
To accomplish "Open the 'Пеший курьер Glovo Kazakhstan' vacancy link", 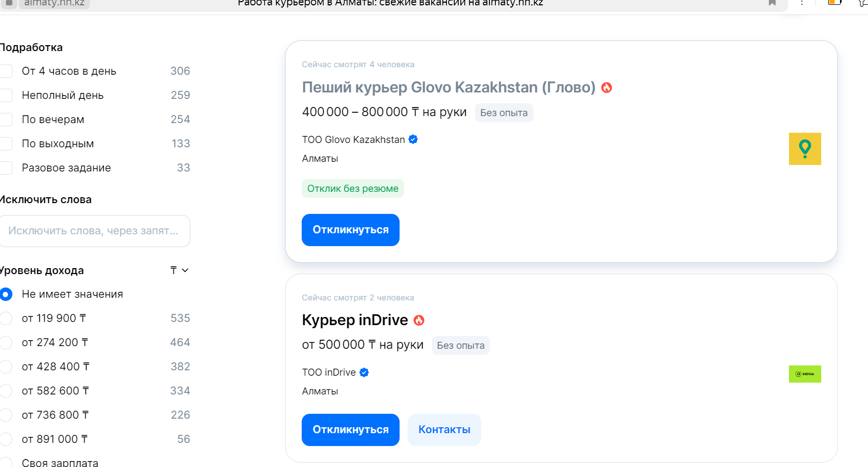I will 449,87.
